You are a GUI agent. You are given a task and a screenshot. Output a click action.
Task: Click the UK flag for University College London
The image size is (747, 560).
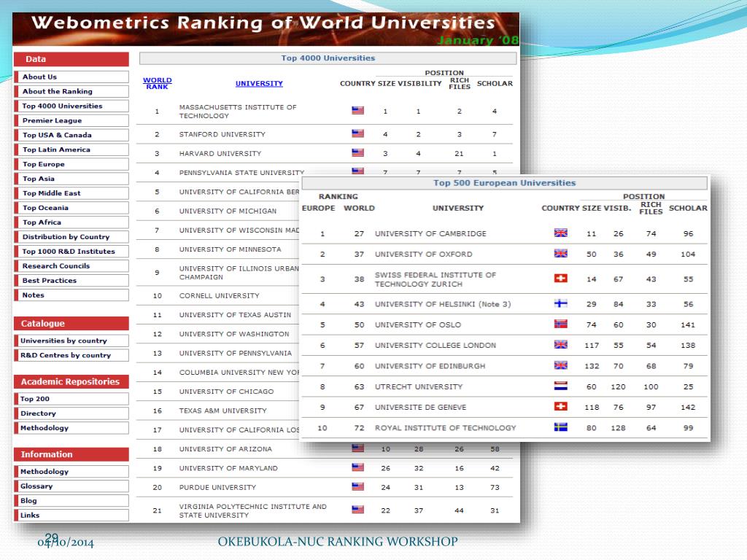click(x=561, y=344)
